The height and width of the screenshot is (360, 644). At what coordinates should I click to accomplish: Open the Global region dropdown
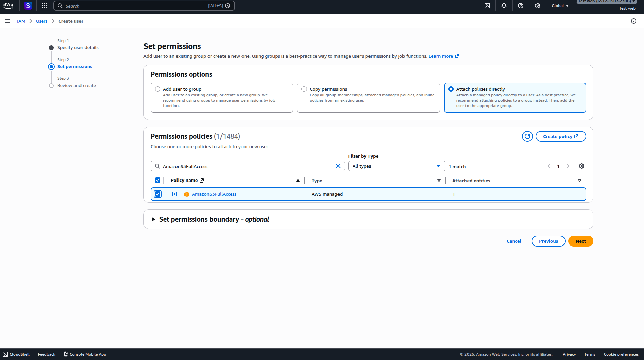(560, 6)
